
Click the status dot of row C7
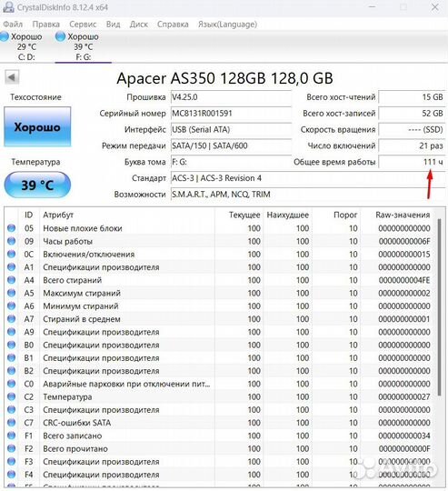(11, 423)
